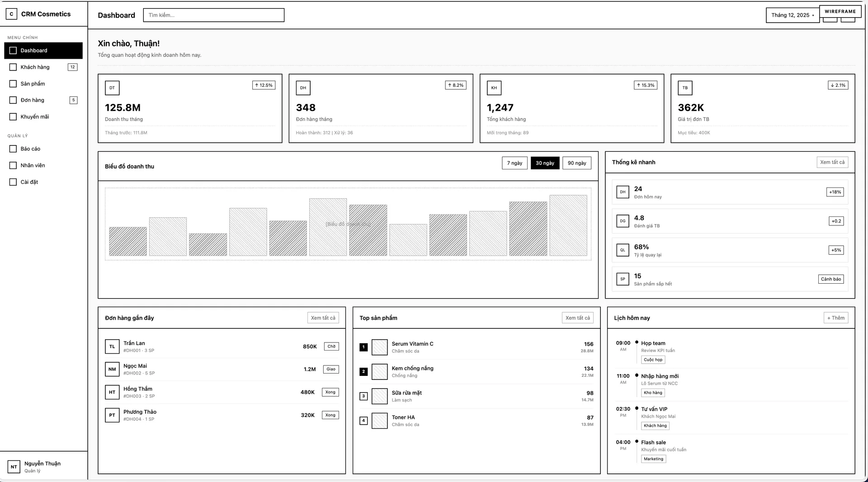Image resolution: width=868 pixels, height=482 pixels.
Task: Click the CRM Cosmetics logo icon
Action: [x=11, y=14]
